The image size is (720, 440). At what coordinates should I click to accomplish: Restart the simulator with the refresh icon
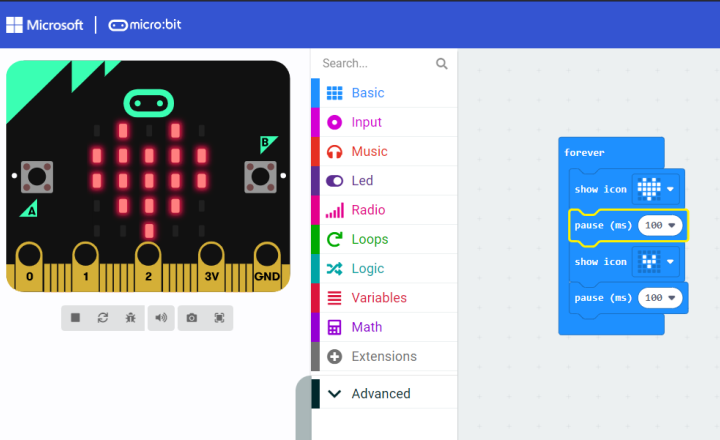tap(103, 318)
